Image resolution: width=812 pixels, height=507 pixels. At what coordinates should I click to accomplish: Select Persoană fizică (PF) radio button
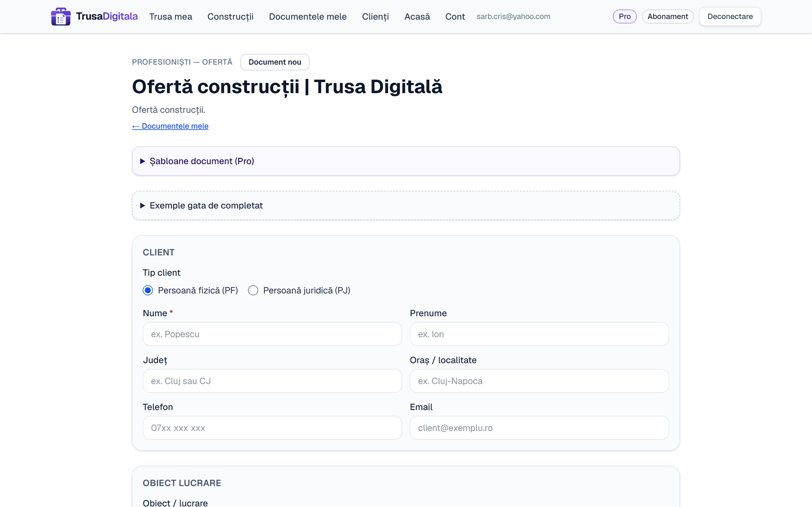pos(147,290)
